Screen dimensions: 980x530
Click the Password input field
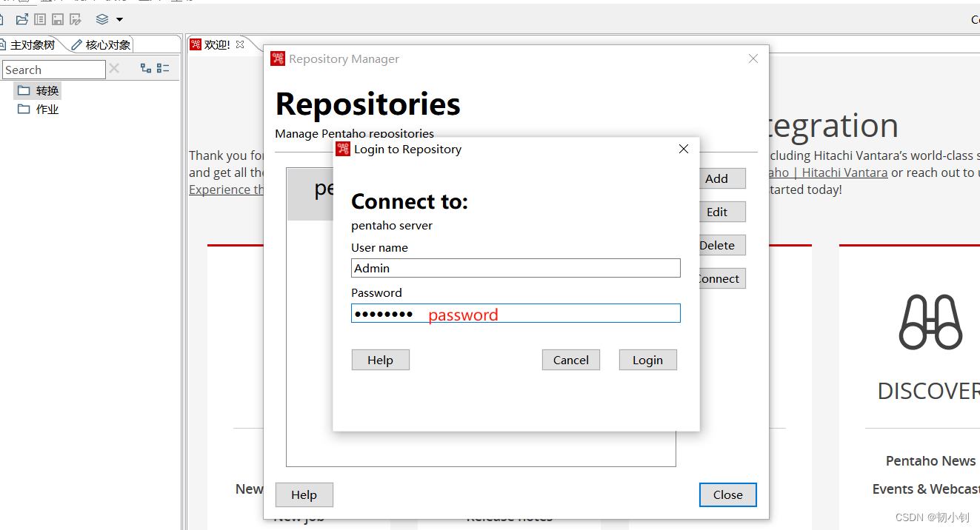(x=516, y=313)
